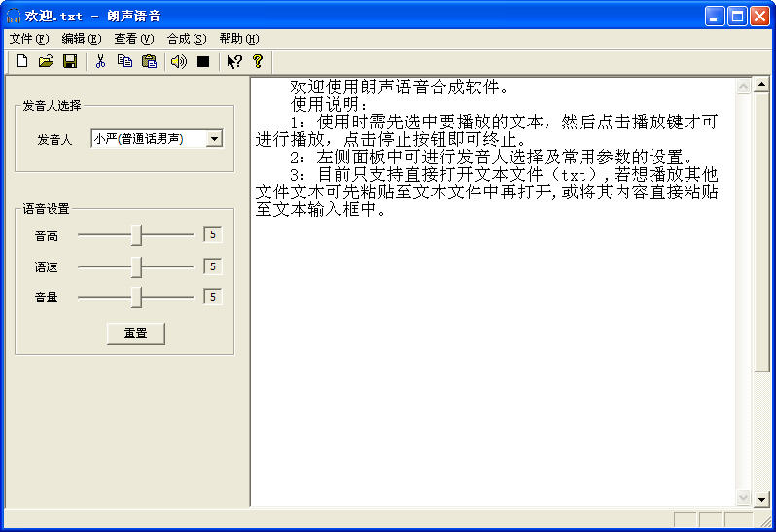
Task: Click the headphone app icon in title bar
Action: coord(14,16)
